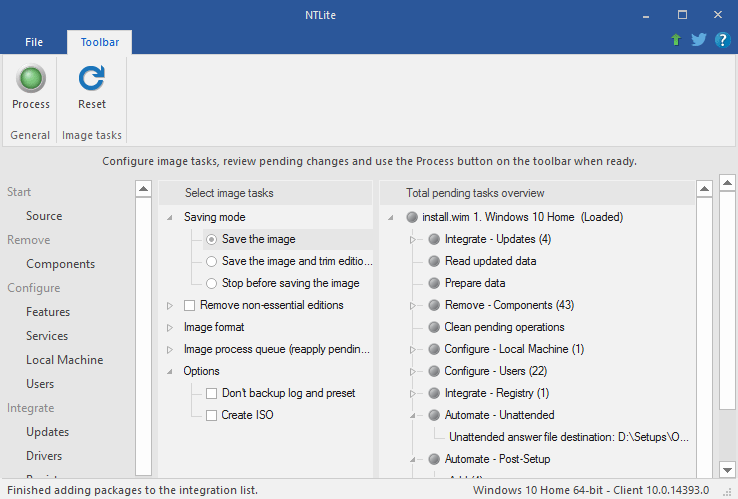Image resolution: width=738 pixels, height=499 pixels.
Task: Check Remove non-essential editions checkbox
Action: (189, 306)
